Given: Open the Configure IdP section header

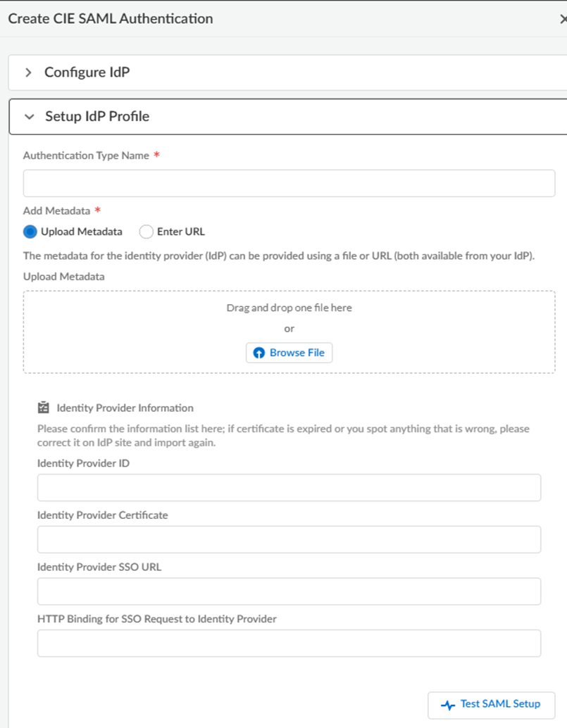Looking at the screenshot, I should (87, 73).
